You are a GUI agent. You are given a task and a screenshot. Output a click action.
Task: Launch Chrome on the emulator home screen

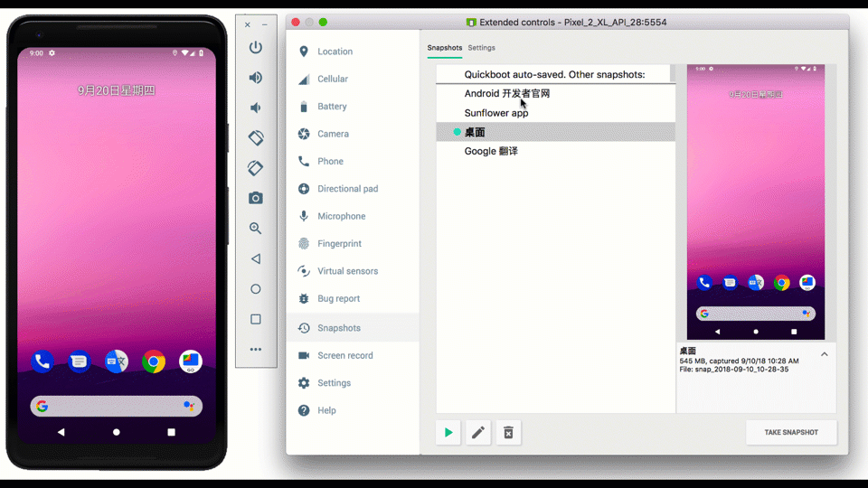[154, 361]
